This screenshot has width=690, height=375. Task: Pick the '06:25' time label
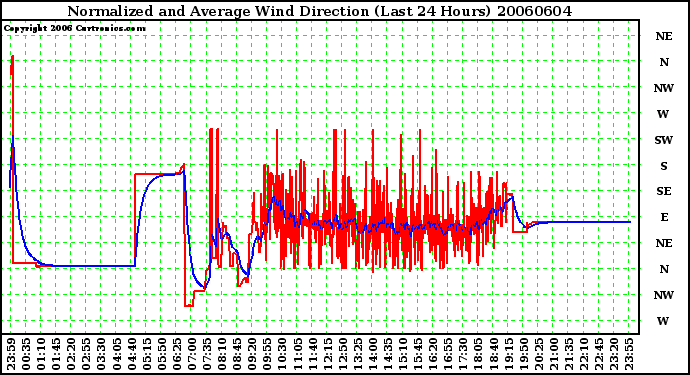[176, 354]
